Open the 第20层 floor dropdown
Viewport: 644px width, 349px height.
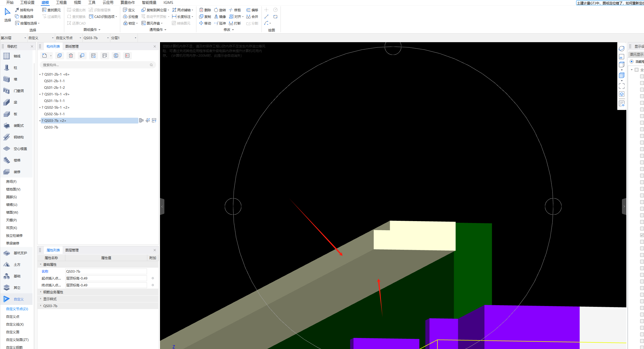click(13, 38)
